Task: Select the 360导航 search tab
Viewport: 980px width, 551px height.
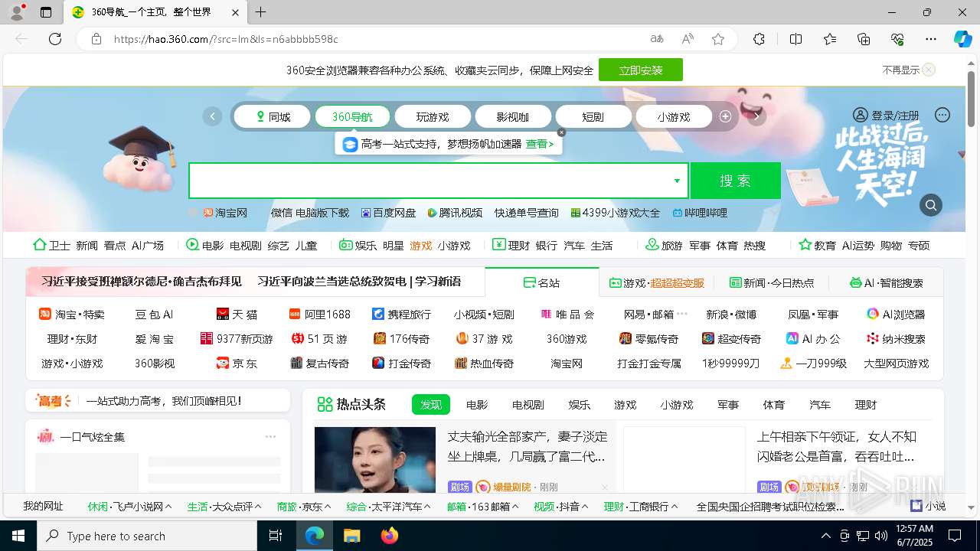Action: pos(352,116)
